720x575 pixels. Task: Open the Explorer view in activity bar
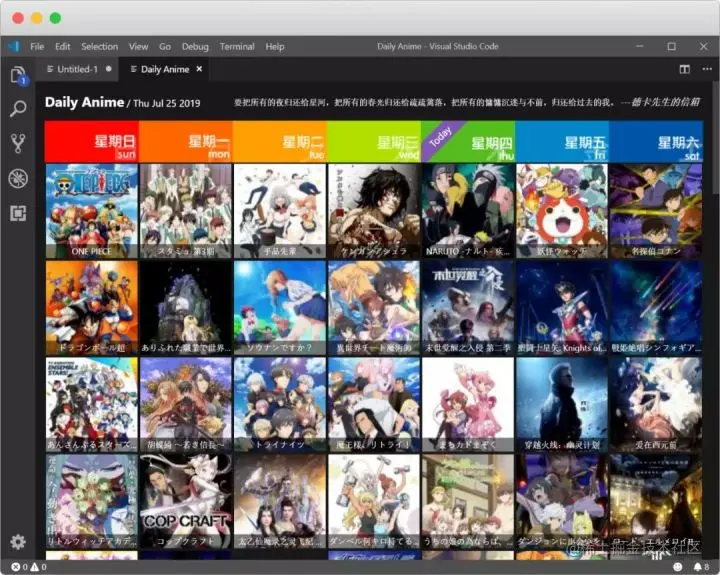18,75
